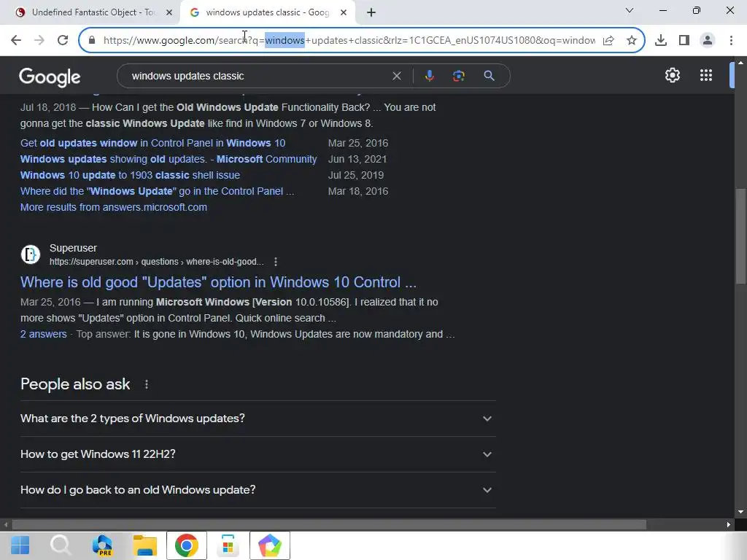Expand 'How do I go back to an old Windows update?'

click(258, 490)
